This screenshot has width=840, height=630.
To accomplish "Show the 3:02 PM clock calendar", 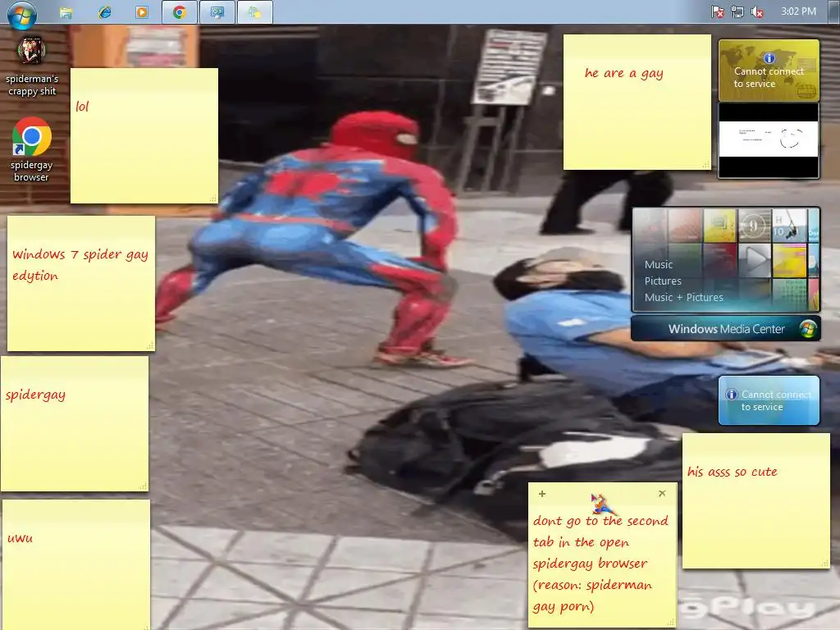I will (798, 11).
